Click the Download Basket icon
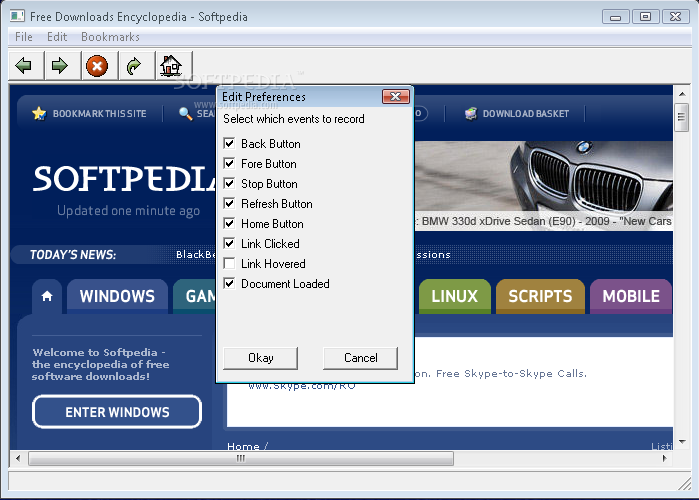699x500 pixels. pyautogui.click(x=471, y=114)
